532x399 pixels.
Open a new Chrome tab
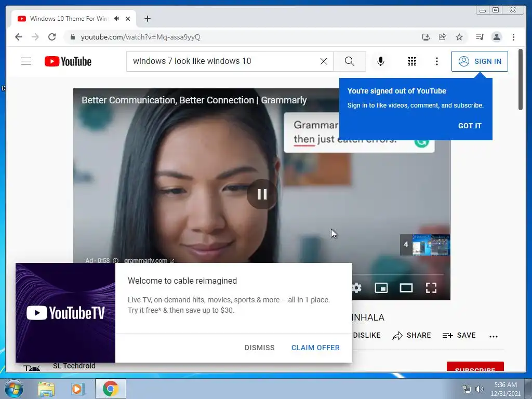click(147, 19)
